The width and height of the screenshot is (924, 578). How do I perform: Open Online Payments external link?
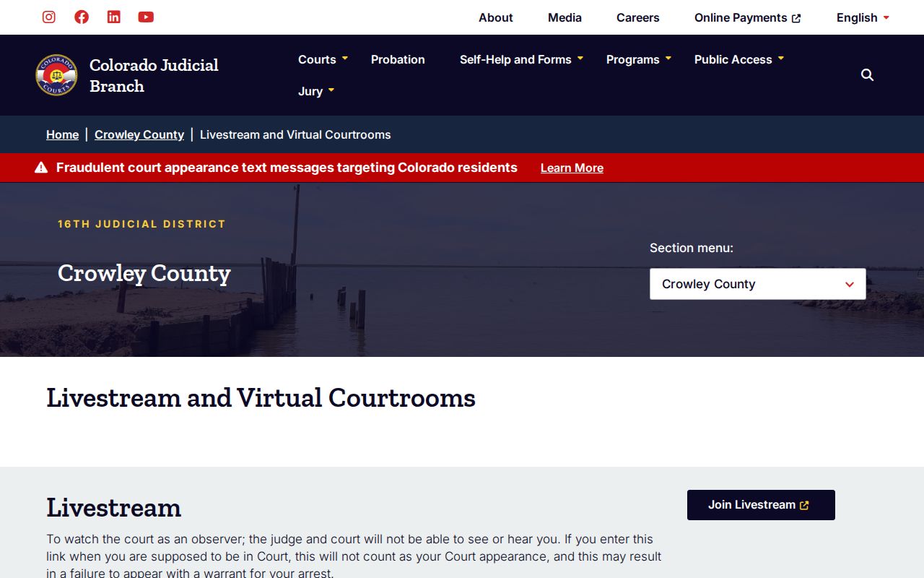point(748,17)
